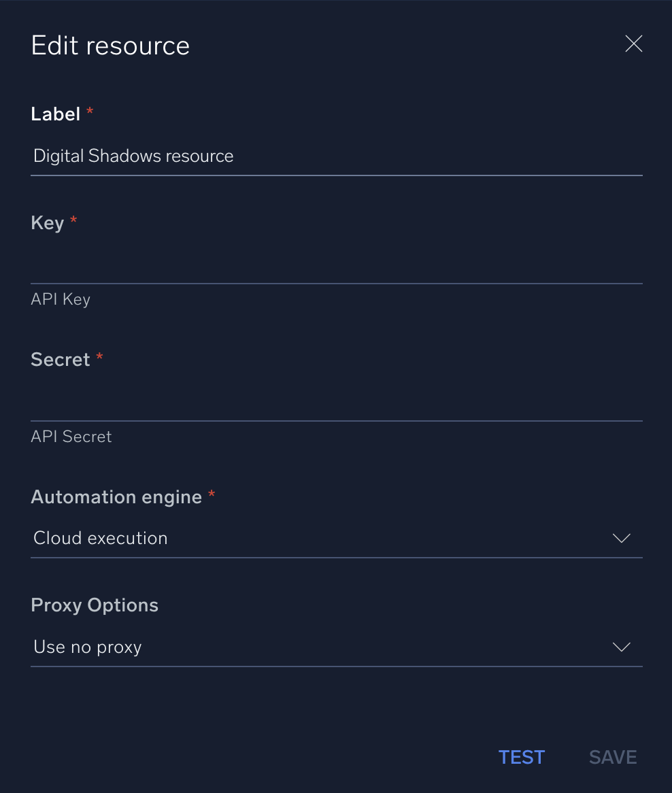Expand the chevron beside Cloud execution
This screenshot has width=672, height=793.
coord(622,539)
